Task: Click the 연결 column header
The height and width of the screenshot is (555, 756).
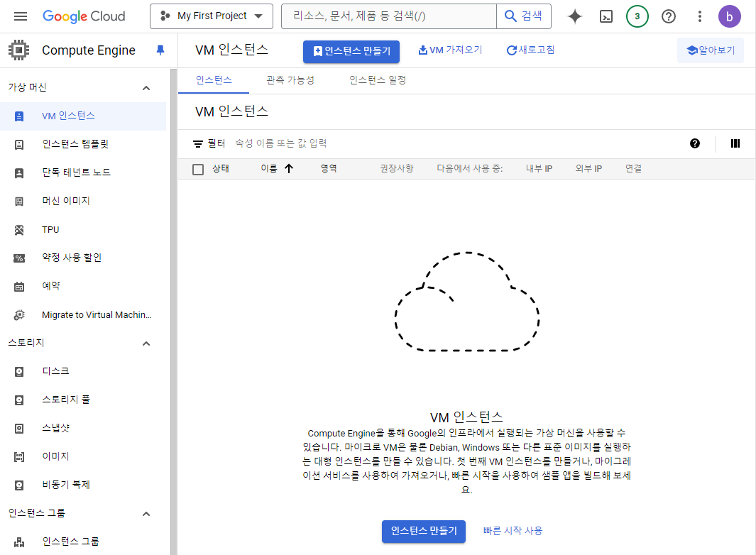Action: point(633,168)
